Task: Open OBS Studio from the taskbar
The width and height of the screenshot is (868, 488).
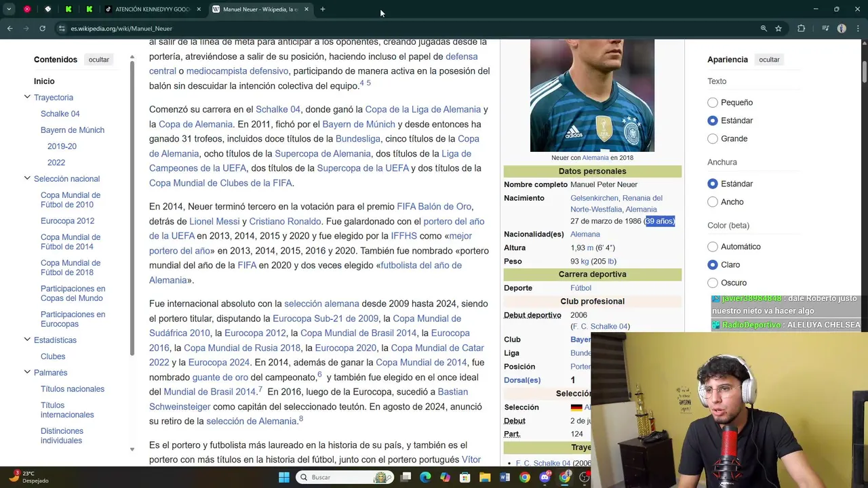Action: point(585,477)
